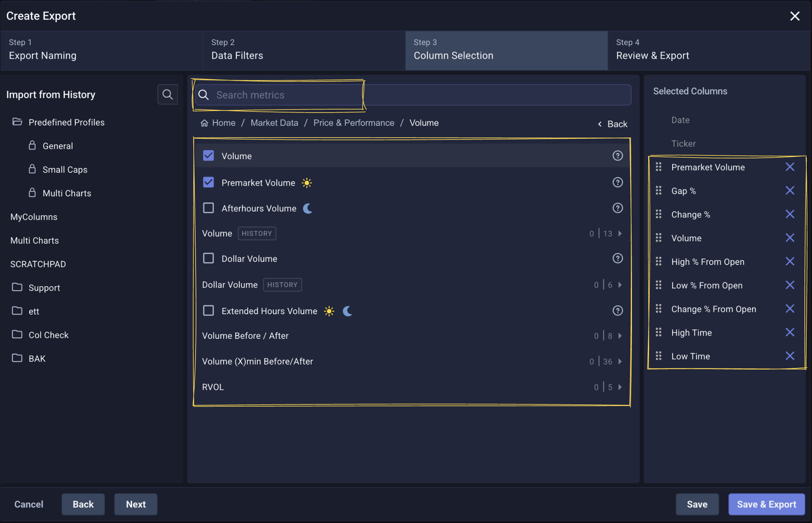Open the help tooltip icon for Dollar Volume
This screenshot has width=812, height=523.
pos(617,258)
